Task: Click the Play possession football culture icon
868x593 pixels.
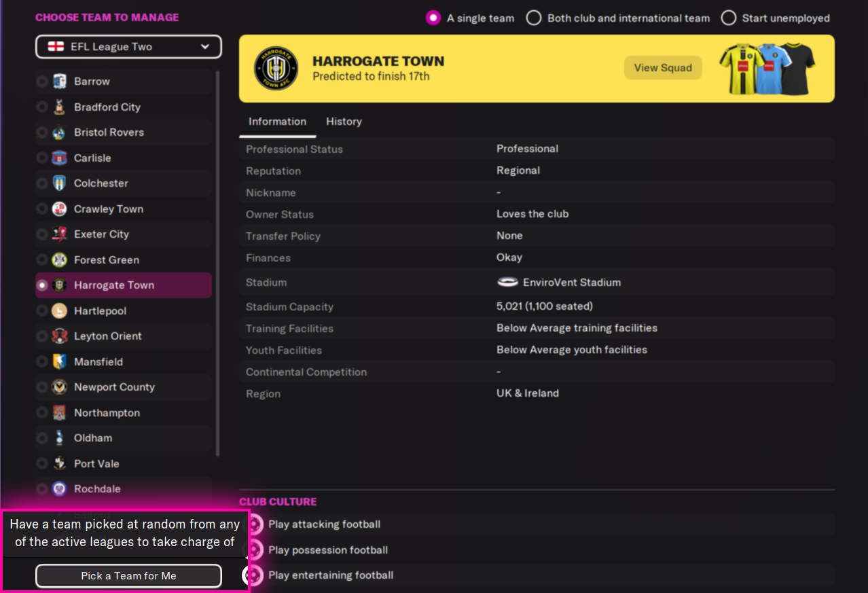Action: pyautogui.click(x=255, y=550)
